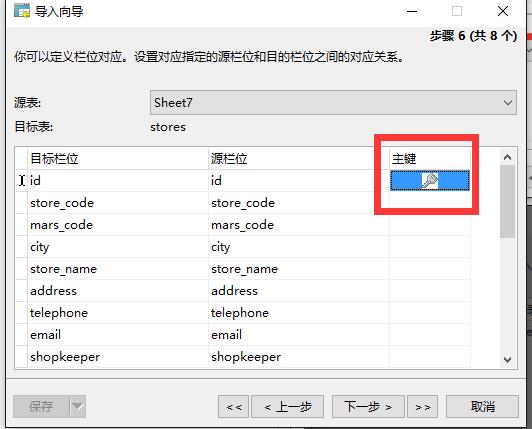Click primary key cell for city row
This screenshot has width=532, height=429.
coord(430,247)
